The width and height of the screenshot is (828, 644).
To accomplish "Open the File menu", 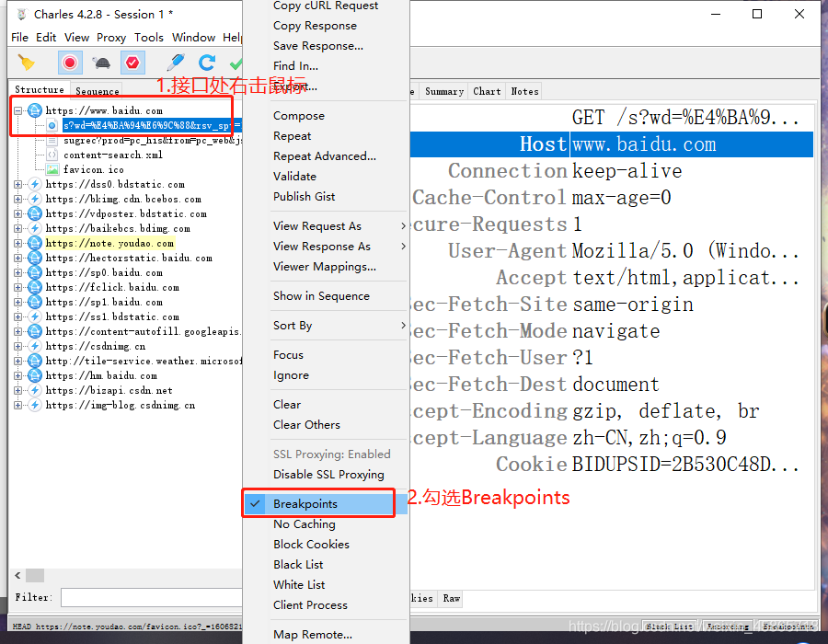I will pyautogui.click(x=19, y=38).
